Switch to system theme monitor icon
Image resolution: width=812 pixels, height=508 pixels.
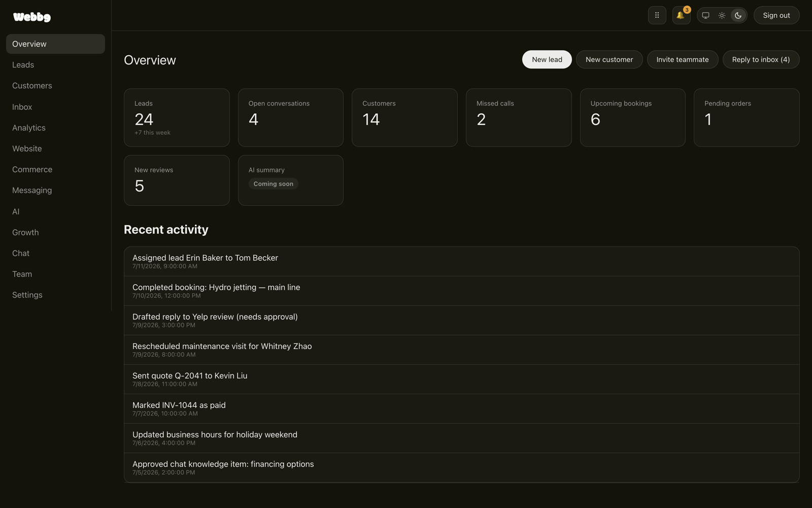click(x=705, y=15)
